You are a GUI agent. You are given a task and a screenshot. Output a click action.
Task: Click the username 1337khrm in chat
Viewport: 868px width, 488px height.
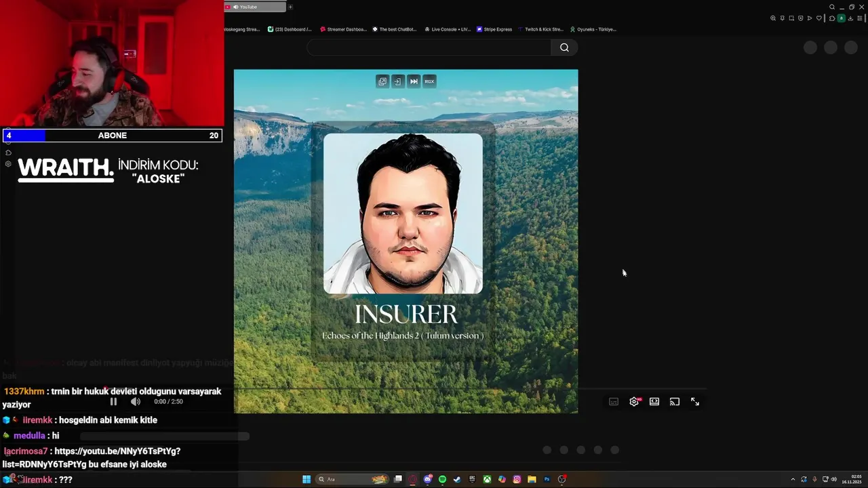tap(24, 391)
